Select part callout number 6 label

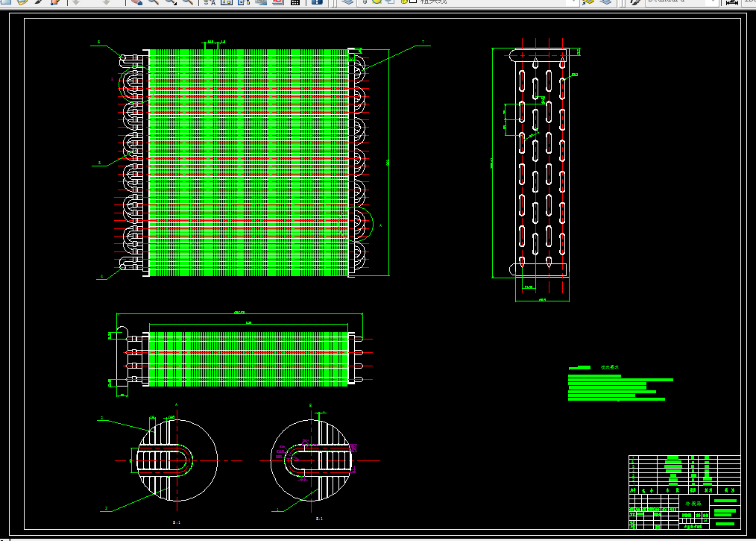point(99,42)
